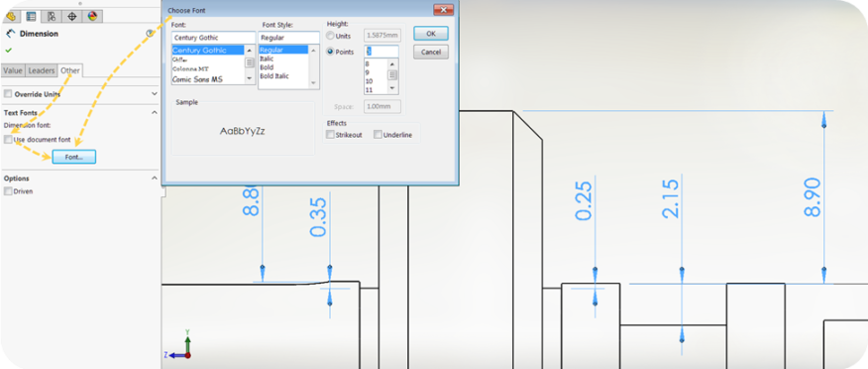
Task: Check the Driven option
Action: [8, 191]
